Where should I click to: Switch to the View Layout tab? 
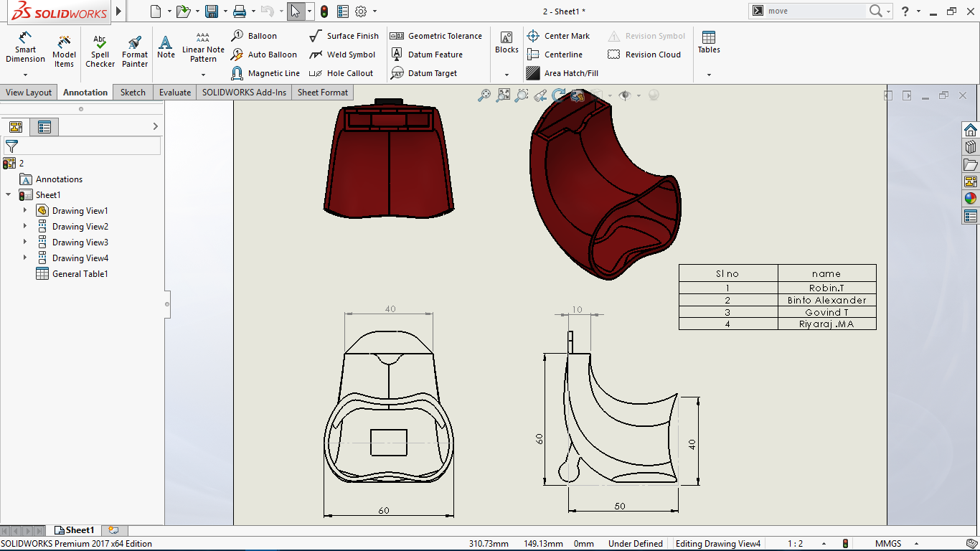click(x=29, y=93)
